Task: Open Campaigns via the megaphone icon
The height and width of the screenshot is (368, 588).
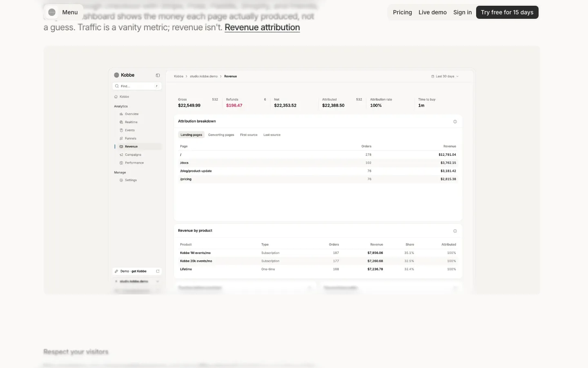Action: [x=121, y=155]
